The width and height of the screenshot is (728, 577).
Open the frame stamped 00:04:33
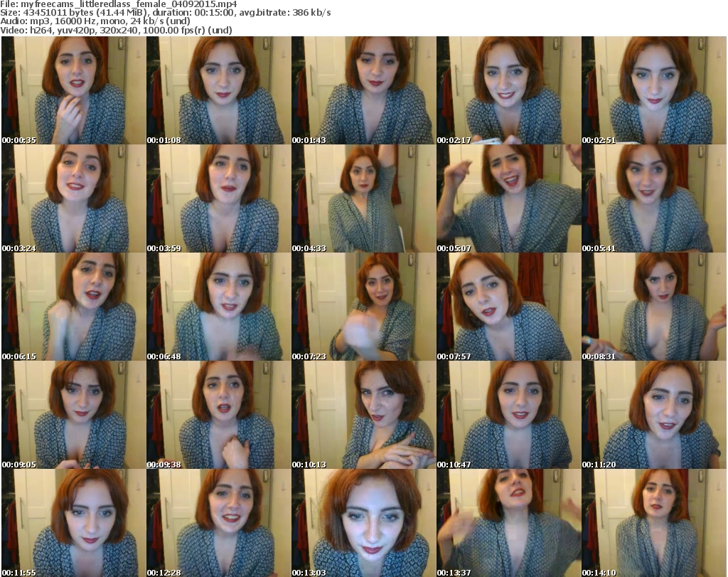pyautogui.click(x=363, y=198)
